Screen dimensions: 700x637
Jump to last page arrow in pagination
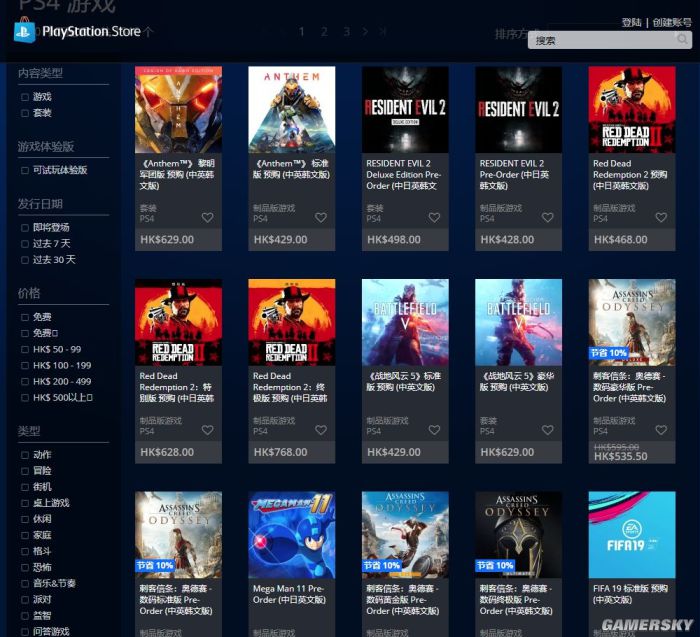[x=383, y=31]
